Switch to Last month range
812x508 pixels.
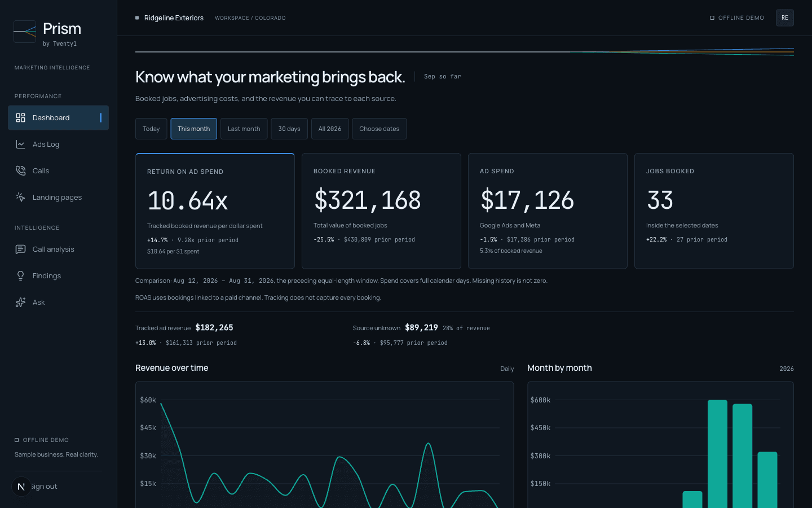[x=244, y=129]
